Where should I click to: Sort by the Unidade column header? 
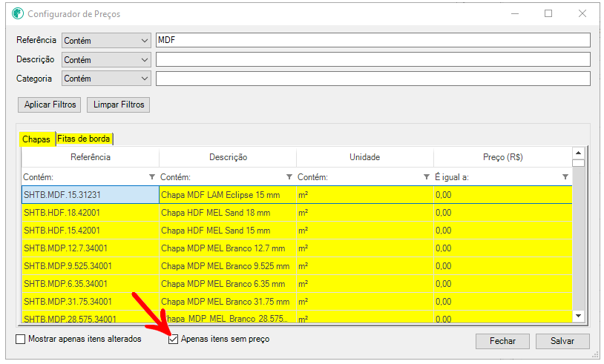click(365, 157)
